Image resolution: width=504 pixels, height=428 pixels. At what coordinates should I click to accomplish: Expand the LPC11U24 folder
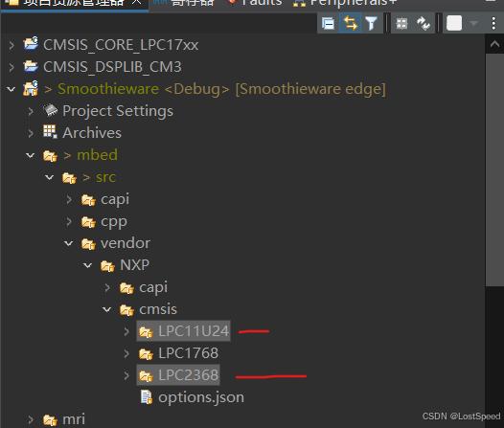tap(126, 331)
